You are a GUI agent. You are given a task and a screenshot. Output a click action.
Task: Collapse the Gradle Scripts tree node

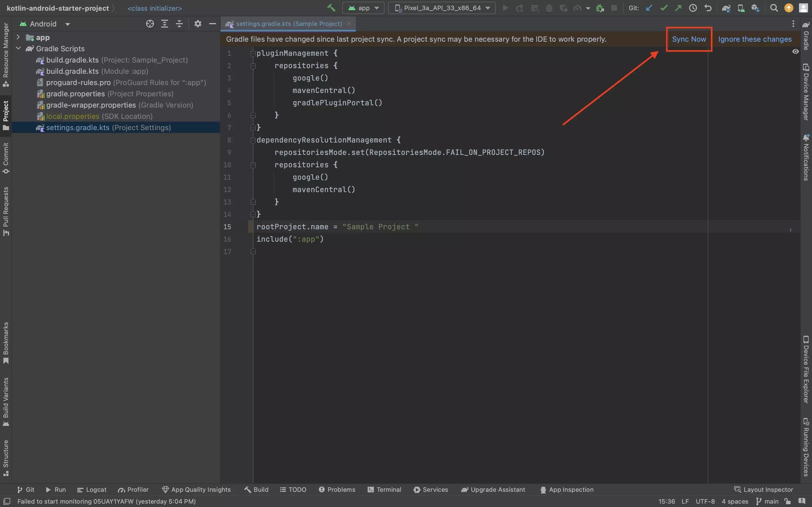point(19,48)
